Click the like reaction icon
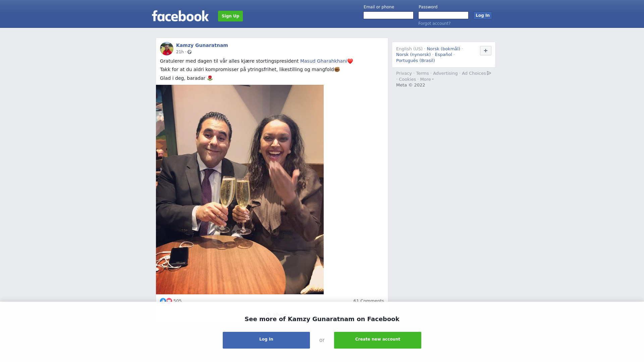 [x=163, y=301]
